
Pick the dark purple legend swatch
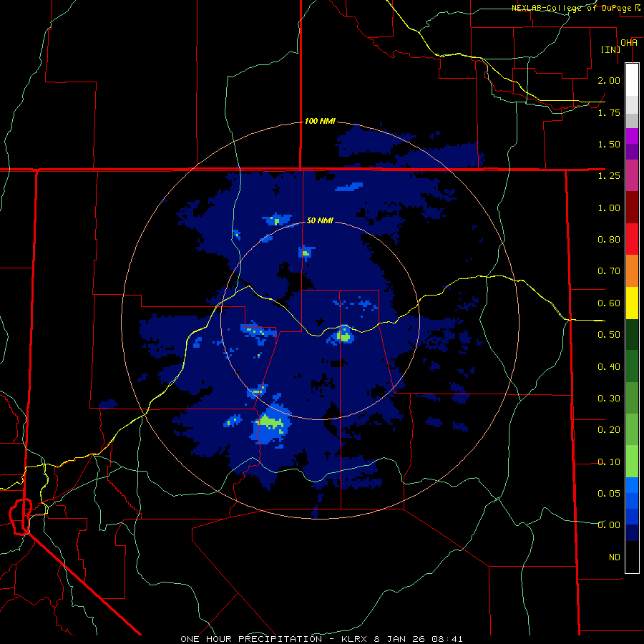click(x=632, y=152)
